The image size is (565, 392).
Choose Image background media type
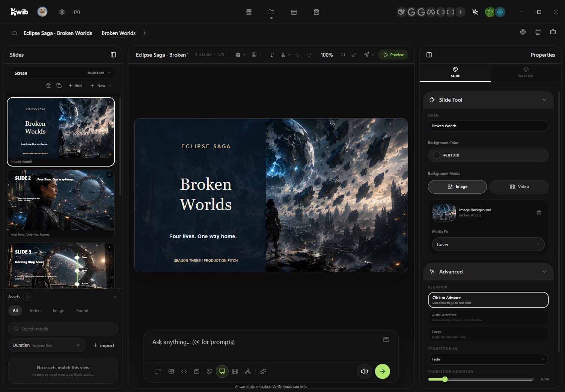(x=457, y=186)
